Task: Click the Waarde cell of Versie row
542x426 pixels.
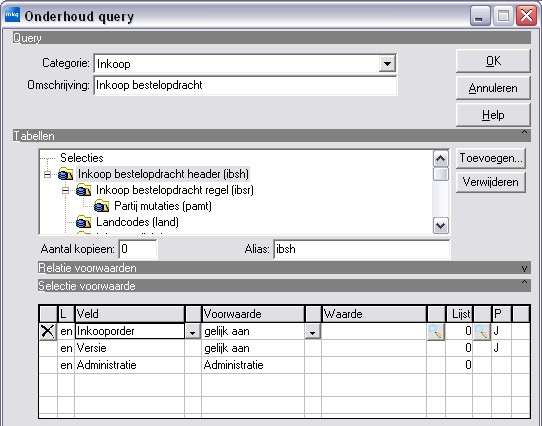Action: point(374,348)
